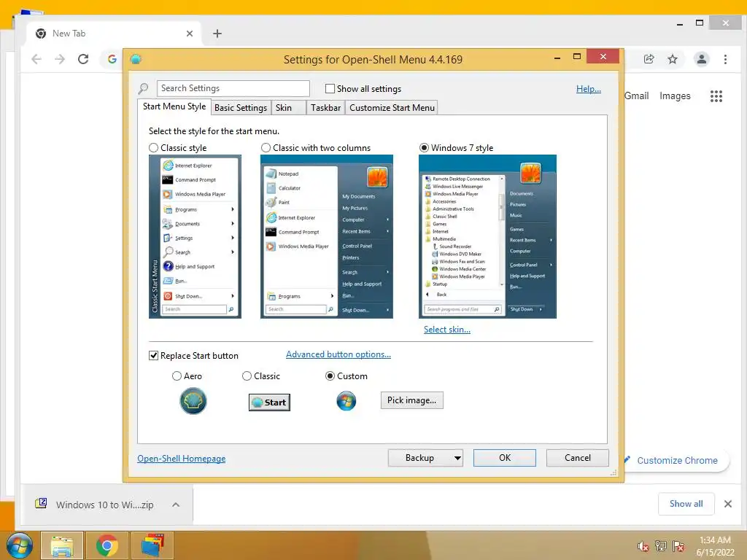Close the New Tab tab
This screenshot has height=560, width=747.
[x=190, y=34]
